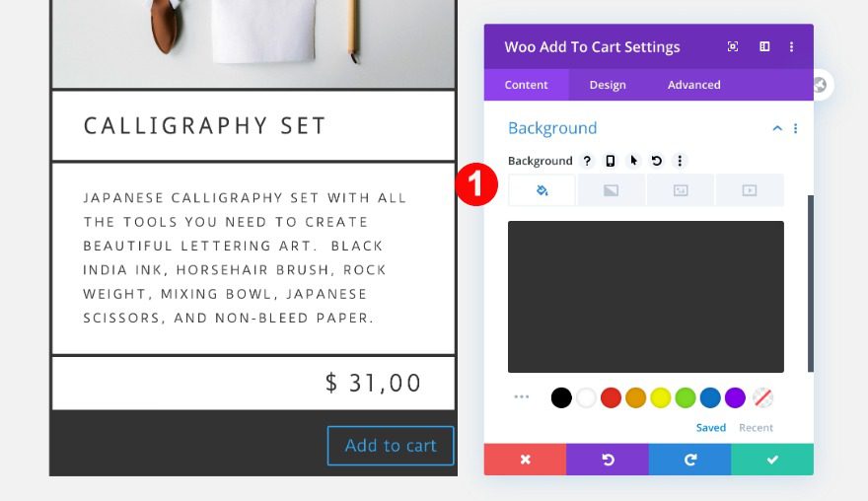Screen dimensions: 868x501
Task: Toggle the settings panel sidebar layout
Action: tap(764, 46)
